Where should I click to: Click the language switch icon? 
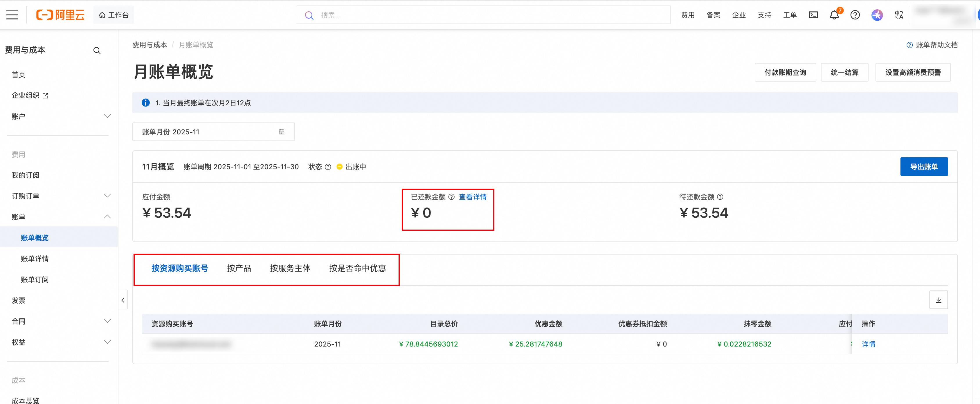(x=899, y=15)
